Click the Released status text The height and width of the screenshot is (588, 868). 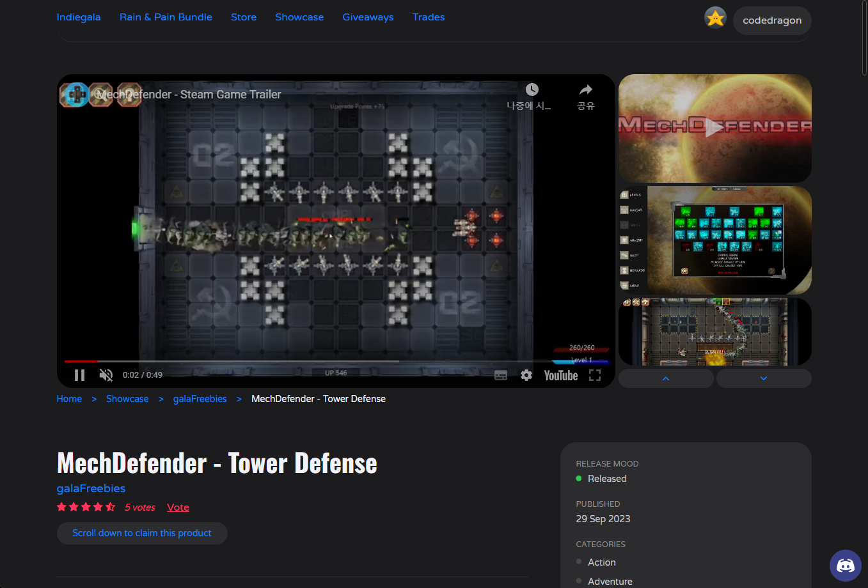click(607, 479)
